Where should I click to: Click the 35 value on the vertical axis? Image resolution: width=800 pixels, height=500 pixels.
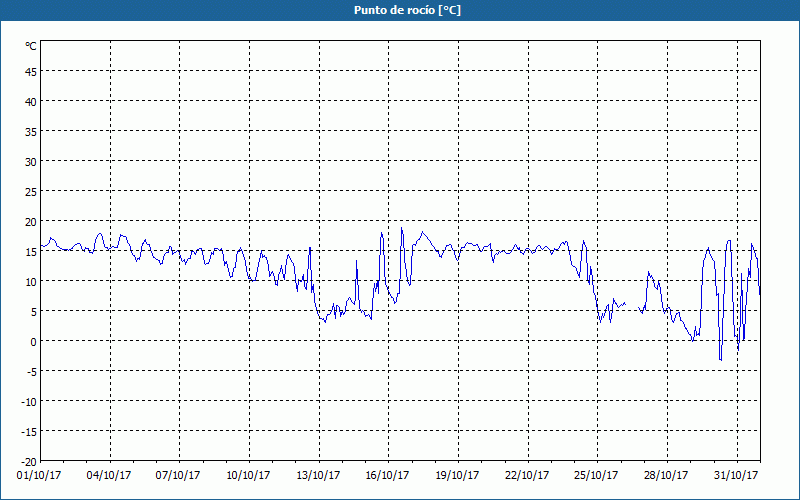tap(31, 132)
